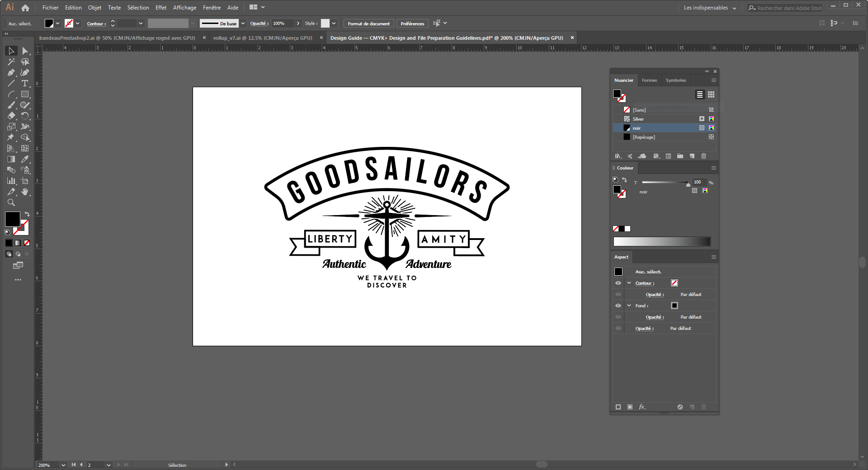Open the stroke profile De base dropdown
This screenshot has width=868, height=470.
tap(243, 23)
